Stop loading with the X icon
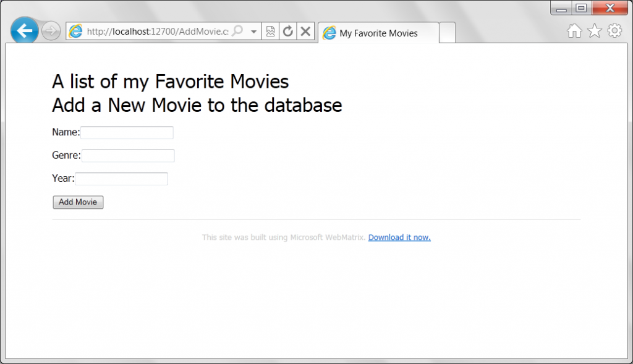 (x=305, y=31)
